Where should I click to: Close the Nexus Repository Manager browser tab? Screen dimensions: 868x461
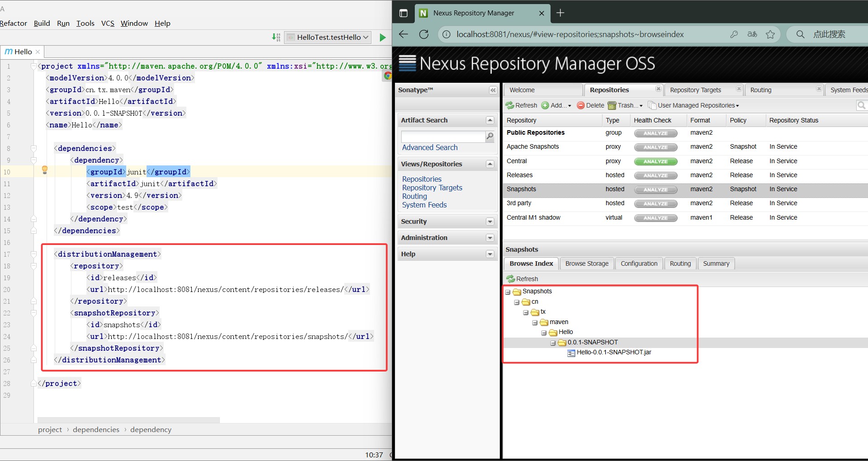[x=541, y=13]
